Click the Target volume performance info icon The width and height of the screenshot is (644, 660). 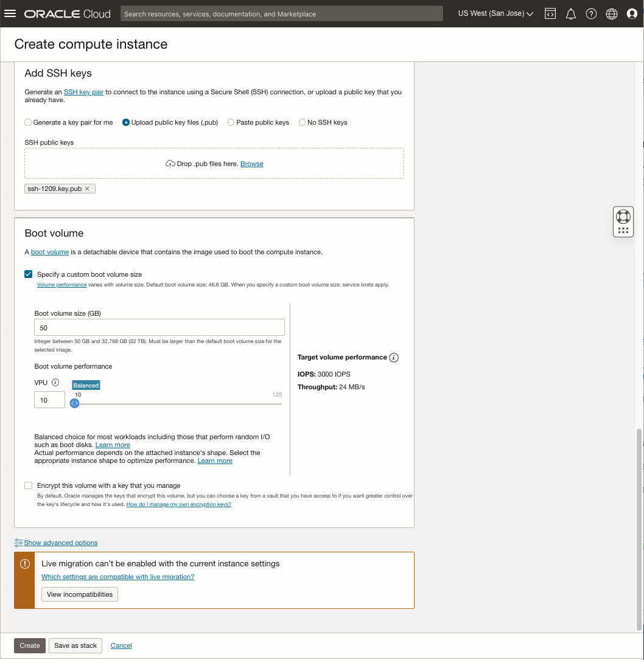pyautogui.click(x=394, y=358)
